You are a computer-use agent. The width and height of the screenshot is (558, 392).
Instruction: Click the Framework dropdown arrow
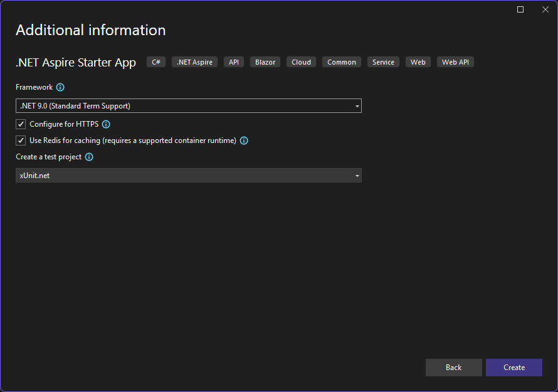[357, 106]
